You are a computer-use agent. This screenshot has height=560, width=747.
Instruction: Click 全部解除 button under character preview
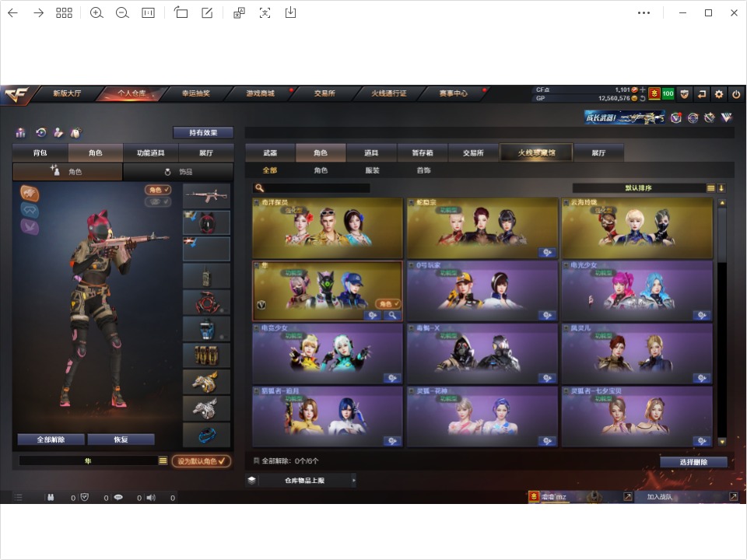pos(51,439)
